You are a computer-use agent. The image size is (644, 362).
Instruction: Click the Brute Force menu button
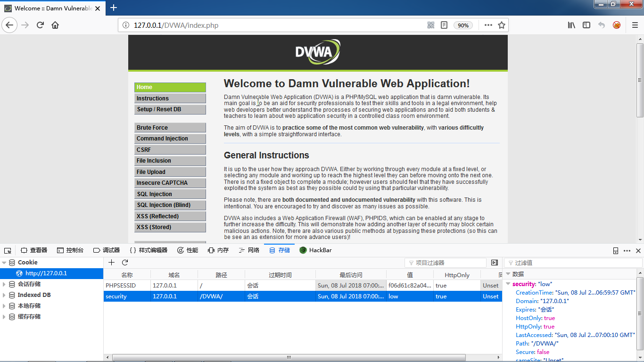coord(170,128)
